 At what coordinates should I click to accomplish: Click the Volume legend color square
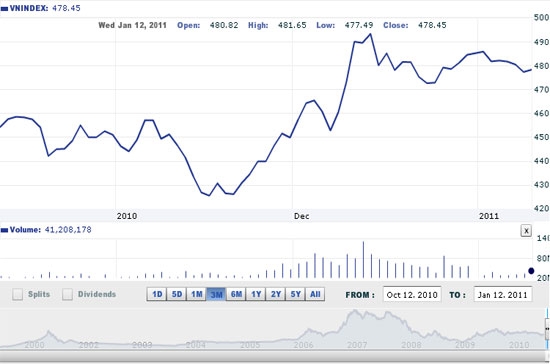4,230
